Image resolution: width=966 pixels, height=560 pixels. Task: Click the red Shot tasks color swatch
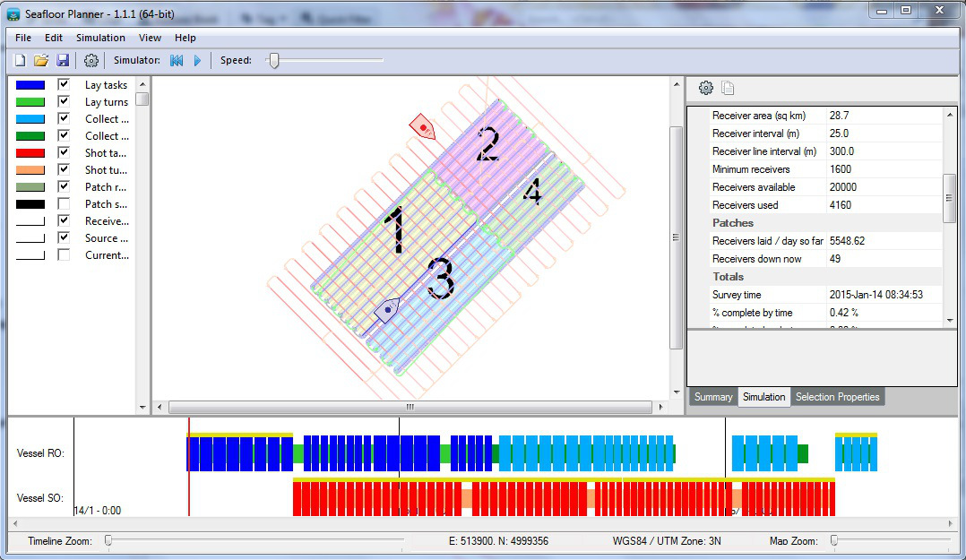30,153
